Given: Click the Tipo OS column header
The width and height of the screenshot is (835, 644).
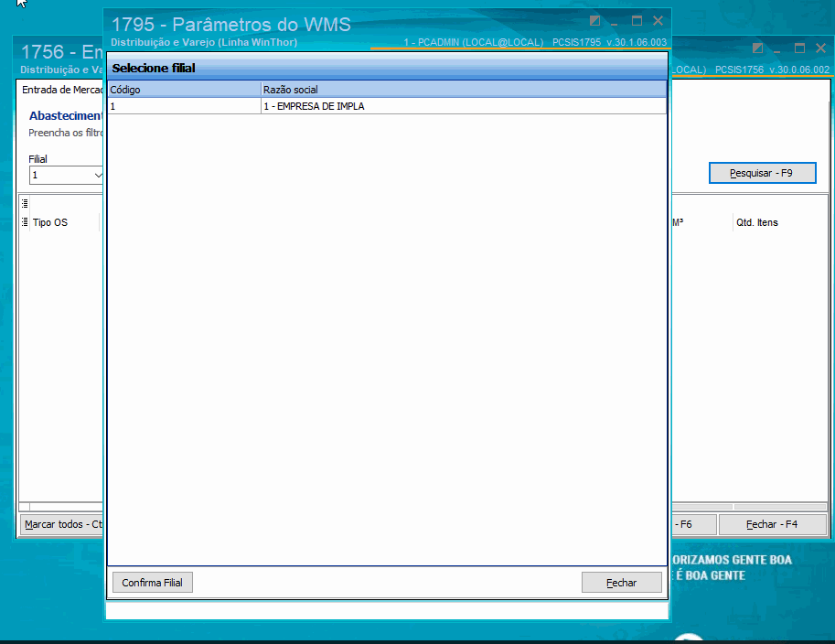Looking at the screenshot, I should [x=64, y=222].
